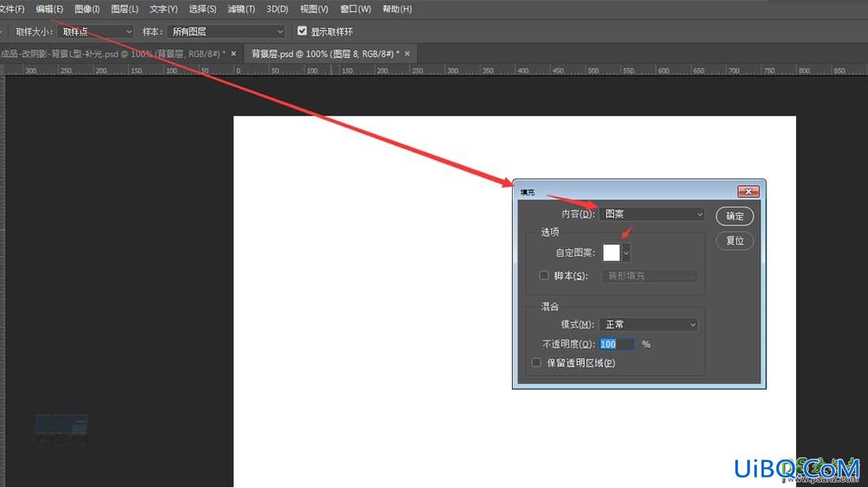Open the 3D(D) menu
Viewport: 868px width, 488px height.
[277, 9]
